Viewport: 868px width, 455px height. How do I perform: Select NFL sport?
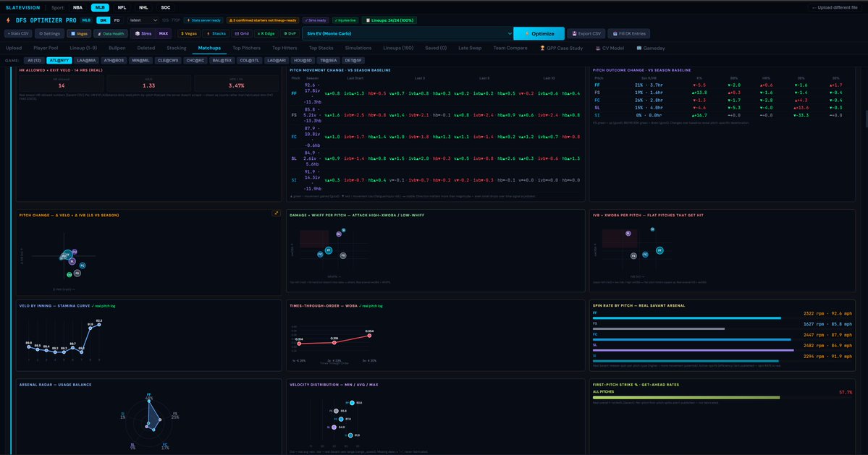click(x=122, y=8)
